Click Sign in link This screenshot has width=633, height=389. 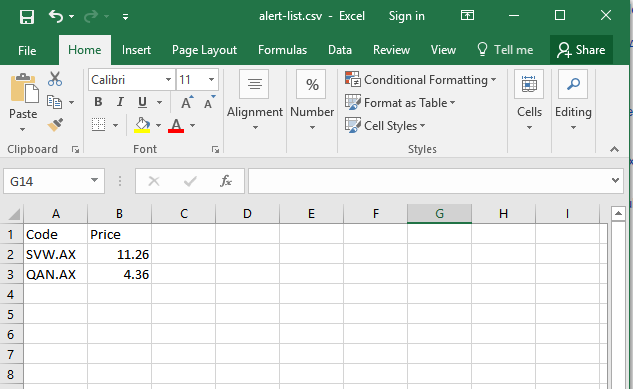[x=407, y=16]
